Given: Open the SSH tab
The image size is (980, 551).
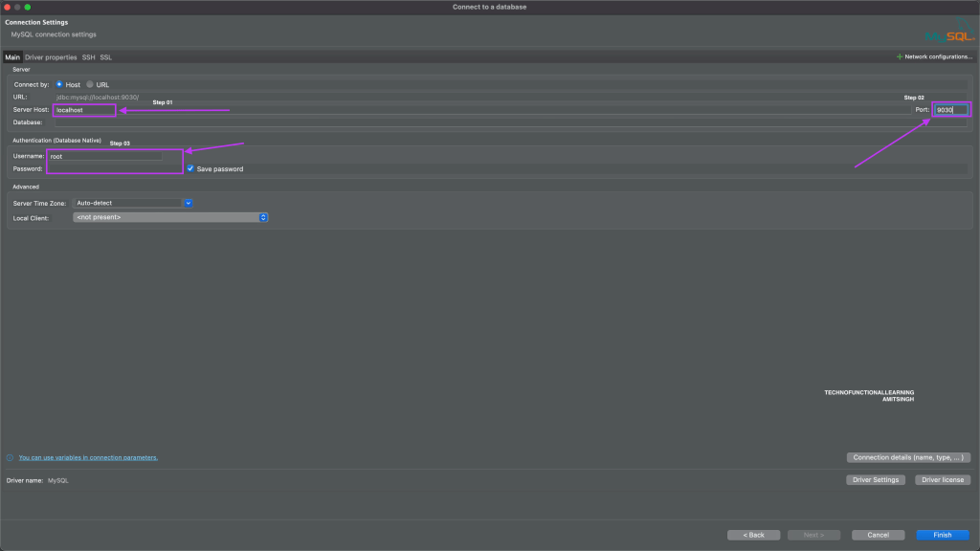Looking at the screenshot, I should point(88,57).
